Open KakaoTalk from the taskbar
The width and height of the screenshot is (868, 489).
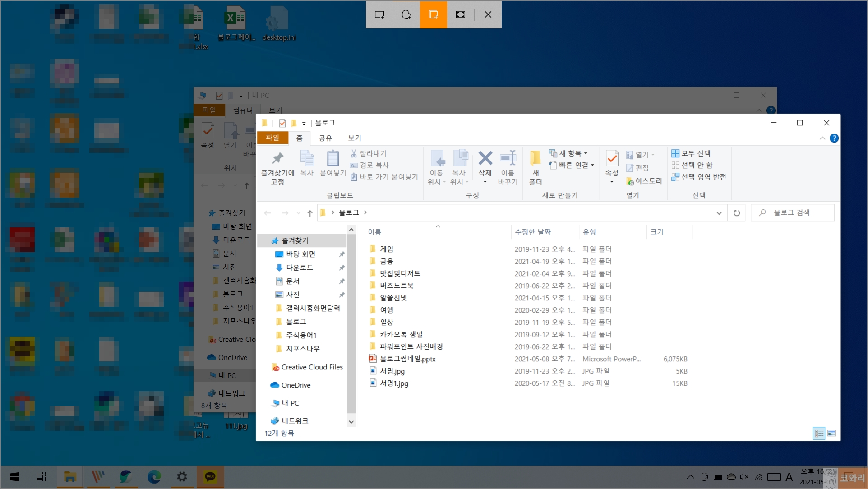coord(210,476)
